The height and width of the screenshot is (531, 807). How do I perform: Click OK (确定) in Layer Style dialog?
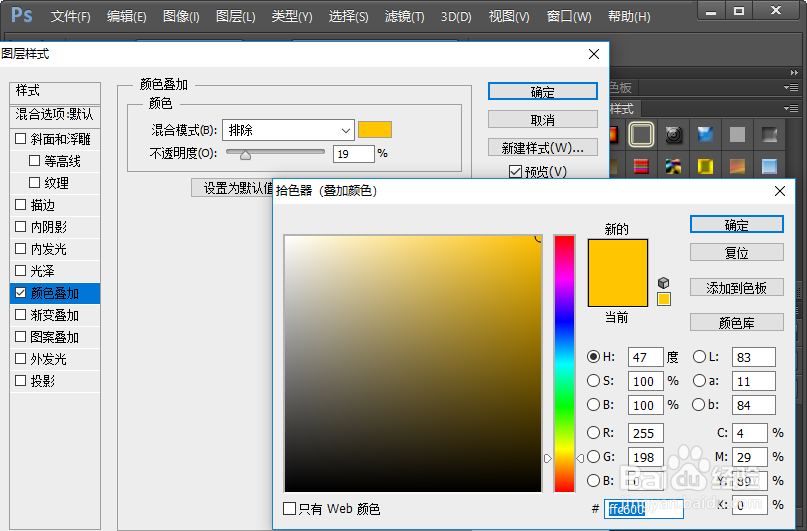(x=542, y=92)
